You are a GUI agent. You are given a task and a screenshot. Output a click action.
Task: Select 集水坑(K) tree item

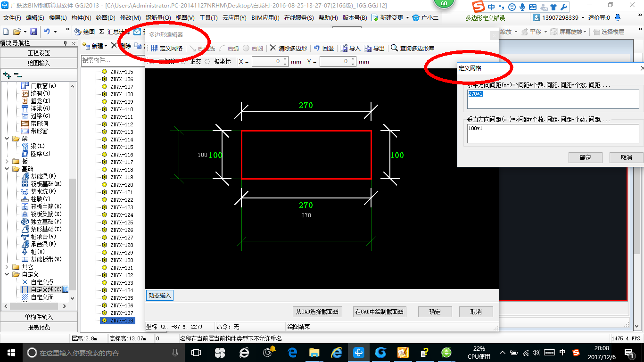(x=43, y=191)
